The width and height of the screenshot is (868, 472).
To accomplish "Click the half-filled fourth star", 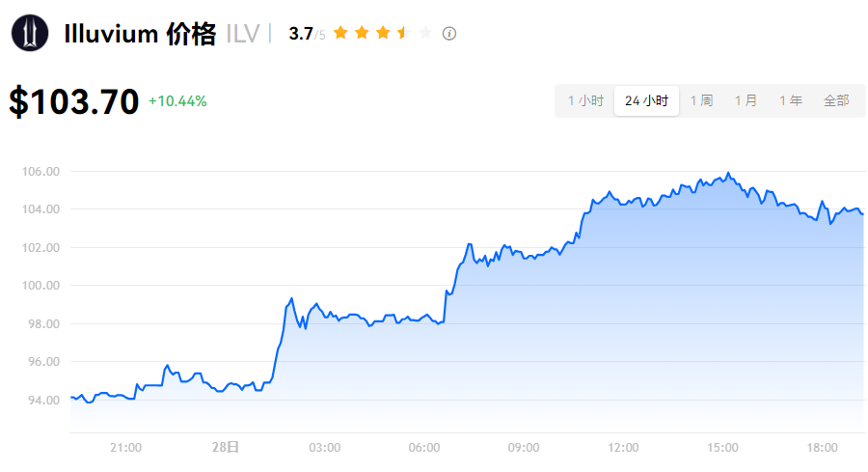I will [x=404, y=33].
